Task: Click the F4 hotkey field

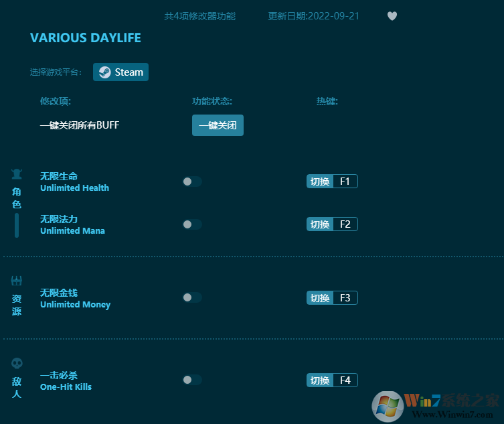Action: 345,380
